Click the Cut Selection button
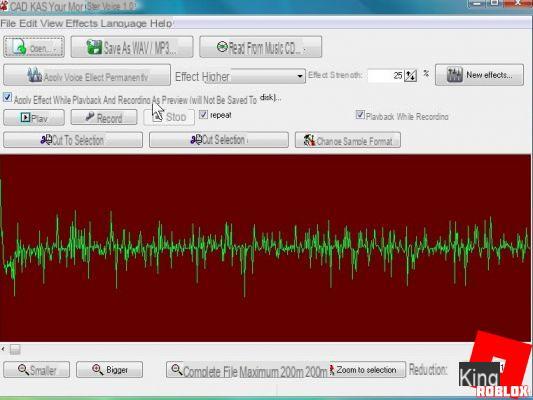 (x=219, y=140)
